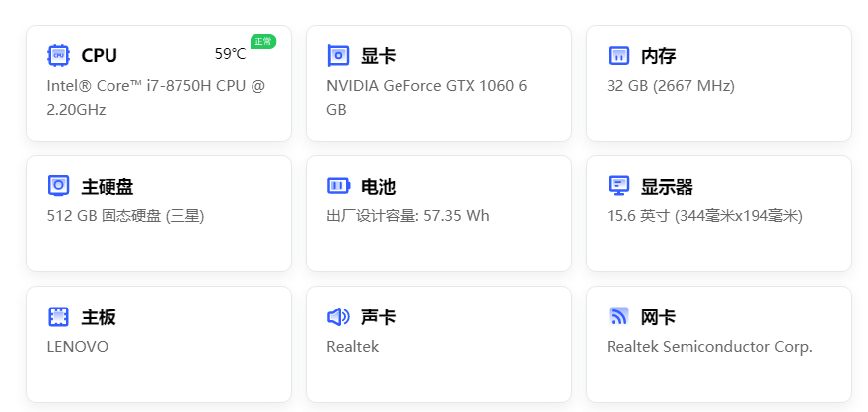
Task: Click the 主硬盘 card title
Action: [x=108, y=187]
